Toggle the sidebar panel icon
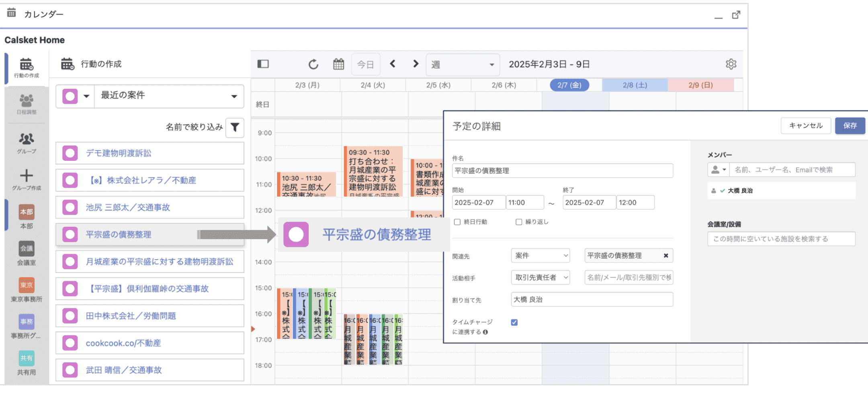 coord(263,64)
